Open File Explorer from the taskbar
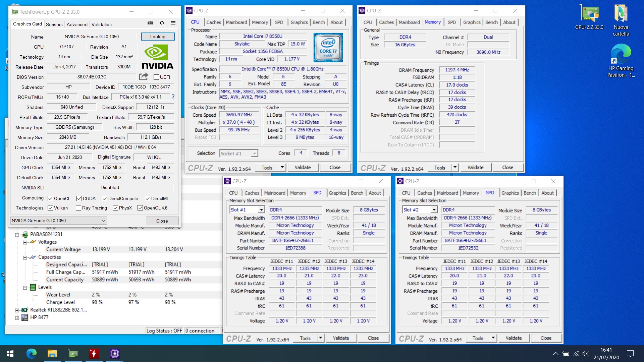Screen dimensions: 644x362 coord(52,353)
